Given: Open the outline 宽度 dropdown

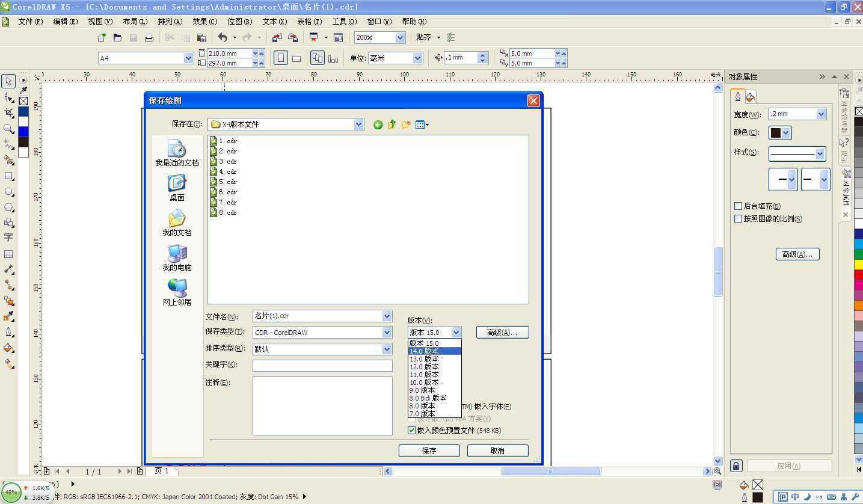Looking at the screenshot, I should [x=821, y=114].
